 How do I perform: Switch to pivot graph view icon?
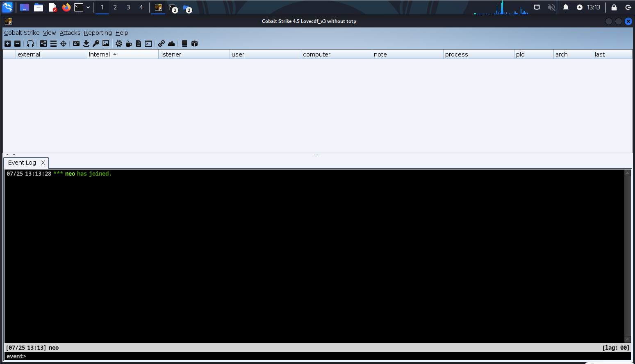coord(43,43)
